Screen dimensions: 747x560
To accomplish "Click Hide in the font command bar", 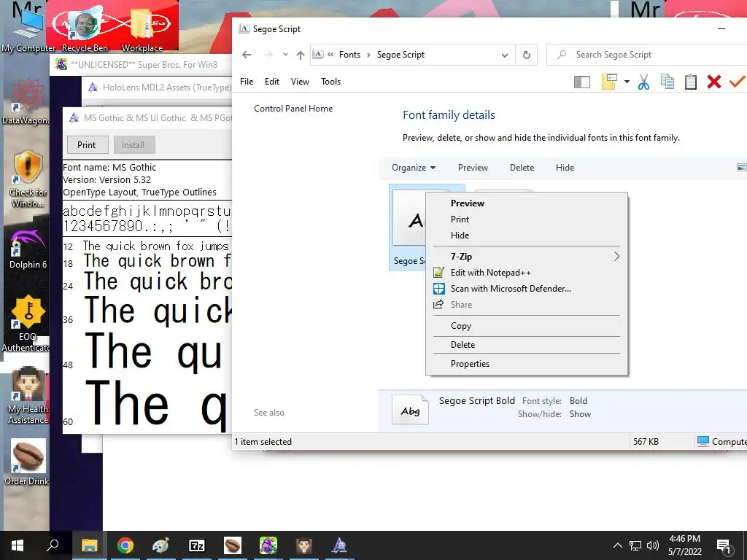I will pyautogui.click(x=565, y=168).
